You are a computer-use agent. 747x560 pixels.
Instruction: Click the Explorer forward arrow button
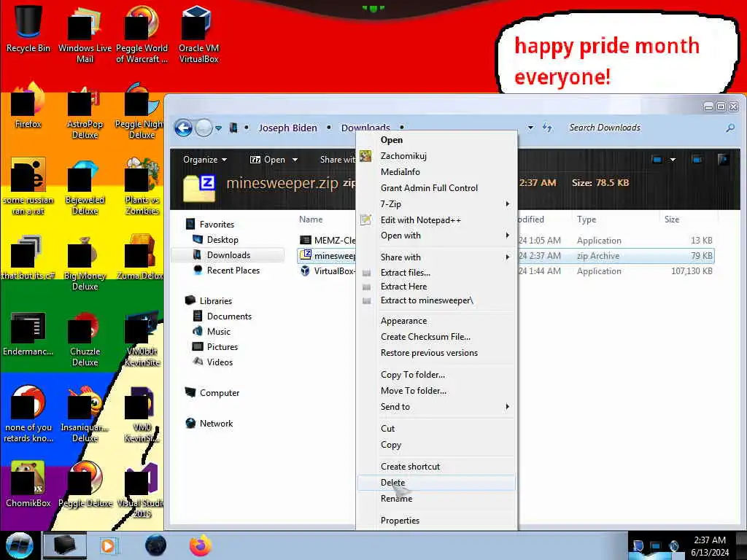[x=204, y=128]
